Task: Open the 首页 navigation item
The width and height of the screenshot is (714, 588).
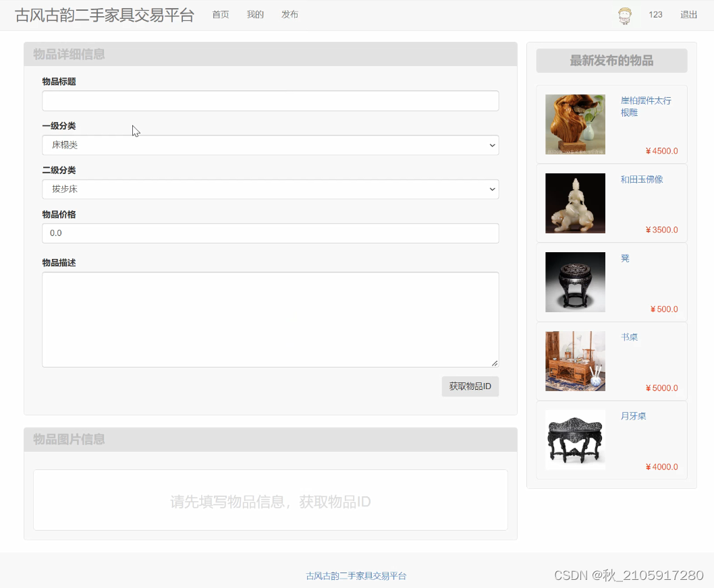Action: [x=221, y=15]
